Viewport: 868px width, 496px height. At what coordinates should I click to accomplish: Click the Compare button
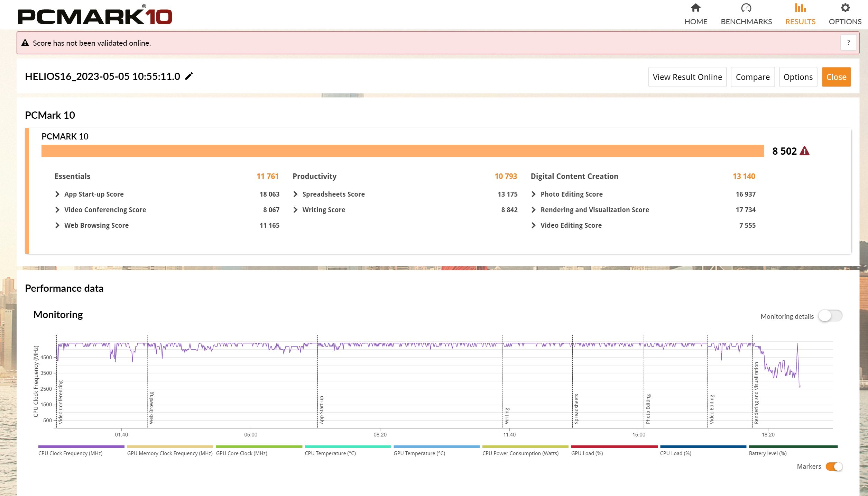[x=752, y=77]
